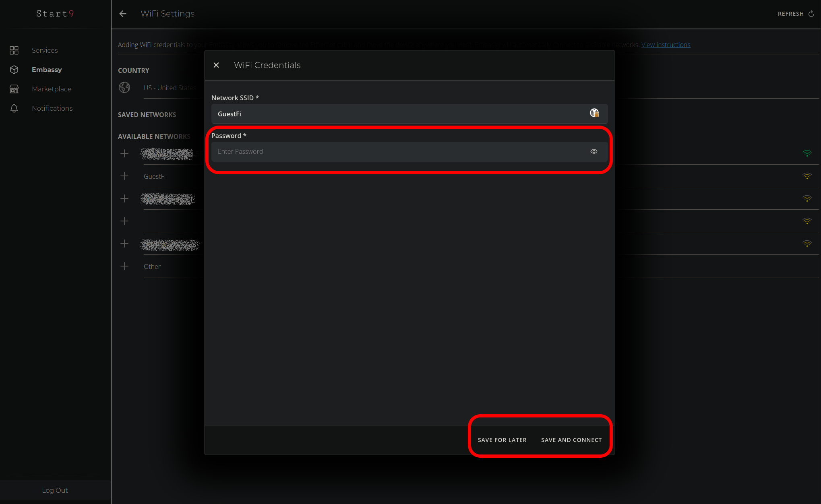Image resolution: width=821 pixels, height=504 pixels.
Task: Open the Embassy sidebar item
Action: pyautogui.click(x=47, y=70)
